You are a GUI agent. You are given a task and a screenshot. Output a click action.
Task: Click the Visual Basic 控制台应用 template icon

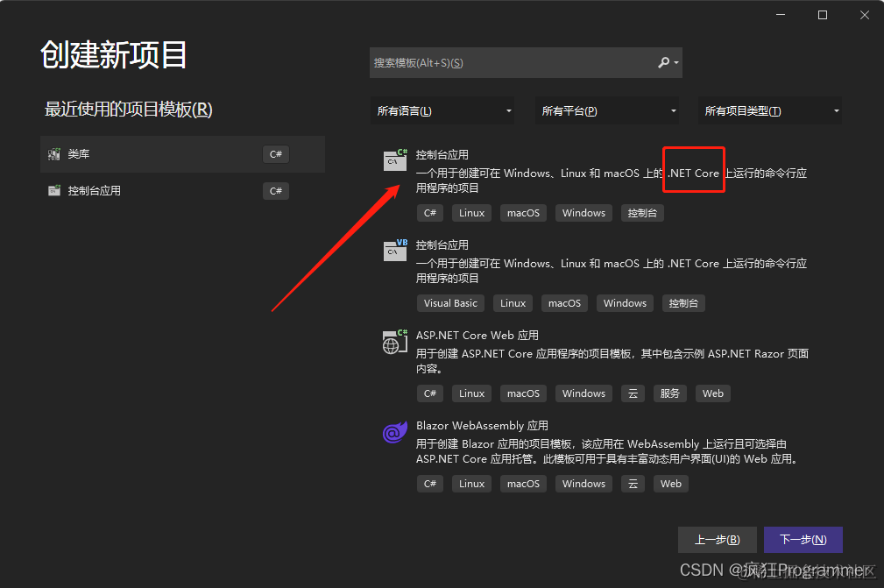pyautogui.click(x=394, y=251)
